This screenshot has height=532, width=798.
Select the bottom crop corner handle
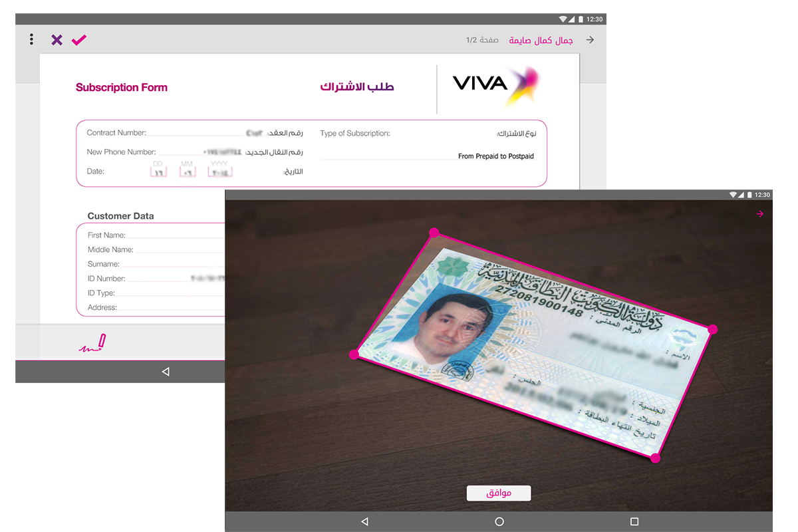click(655, 458)
